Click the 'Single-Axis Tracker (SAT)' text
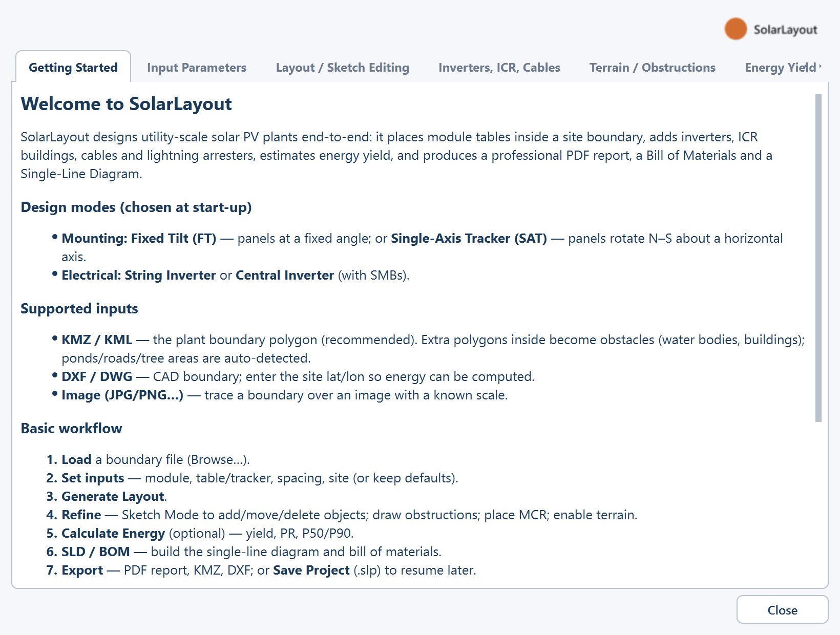840x635 pixels. coord(469,238)
